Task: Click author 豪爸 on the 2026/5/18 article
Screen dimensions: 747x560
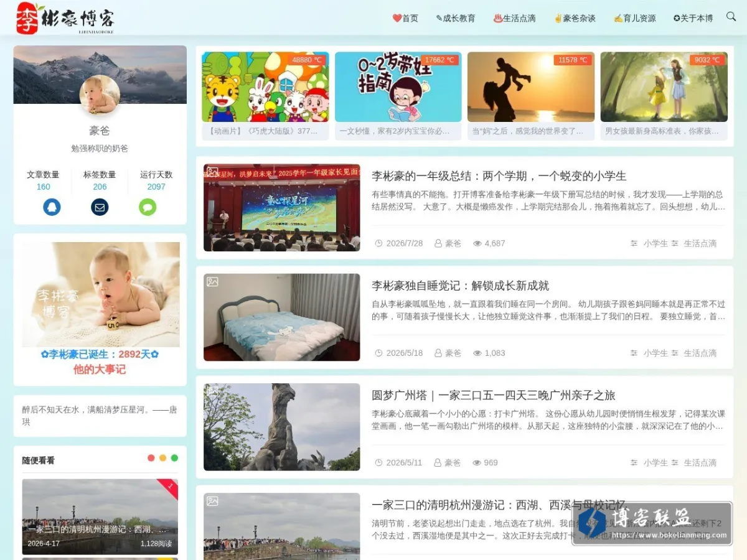Action: coord(448,353)
